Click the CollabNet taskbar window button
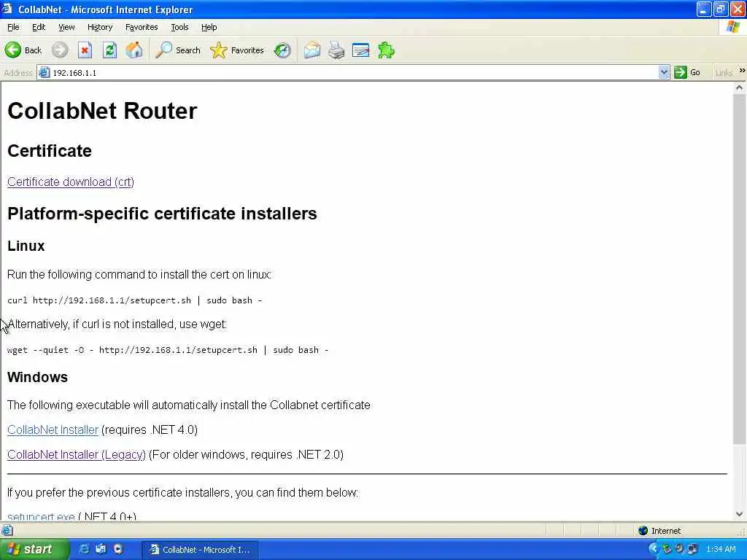 [200, 549]
